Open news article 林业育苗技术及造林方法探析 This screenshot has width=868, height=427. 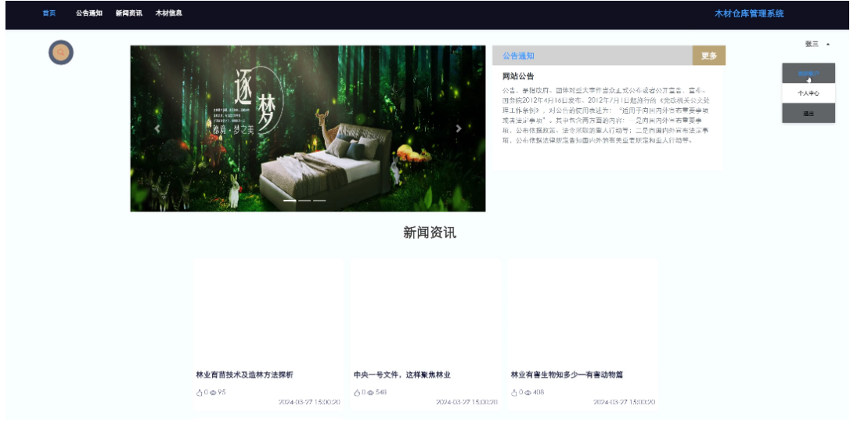click(x=245, y=375)
